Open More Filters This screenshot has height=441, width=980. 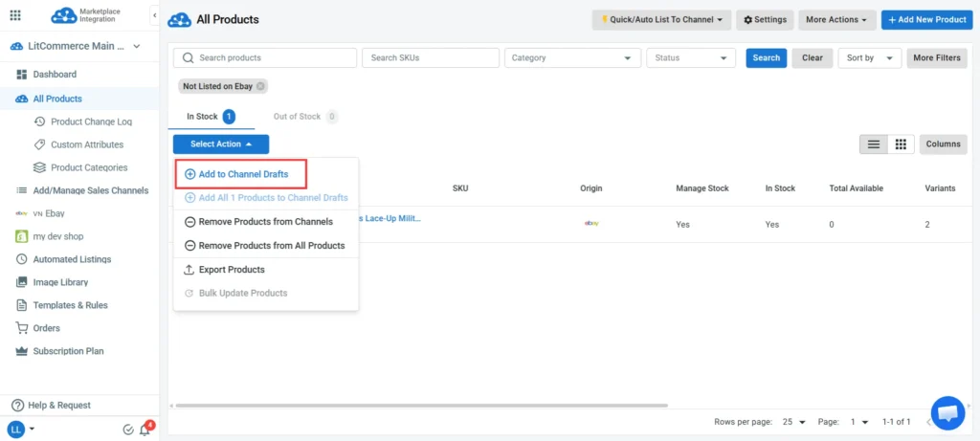(x=937, y=58)
